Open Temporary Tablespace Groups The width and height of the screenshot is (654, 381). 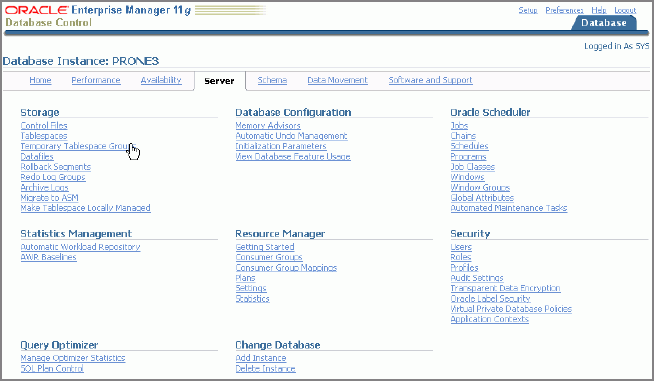click(x=78, y=146)
